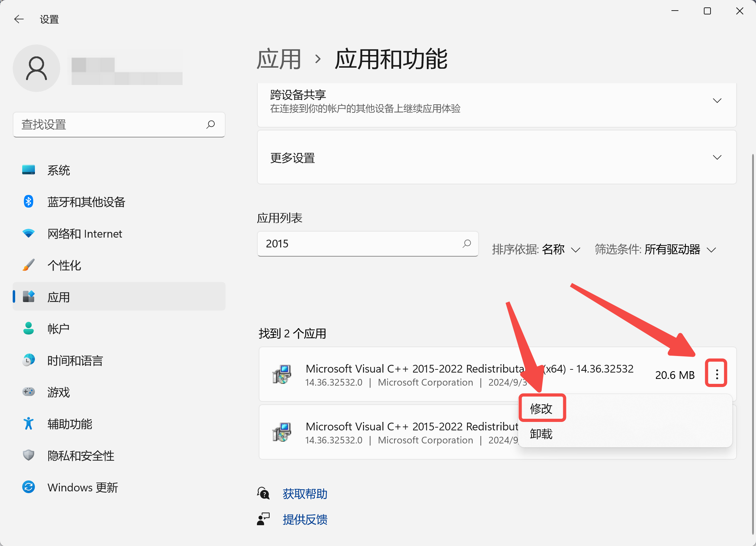756x546 pixels.
Task: Open 隐私和安全性 settings
Action: pos(119,455)
